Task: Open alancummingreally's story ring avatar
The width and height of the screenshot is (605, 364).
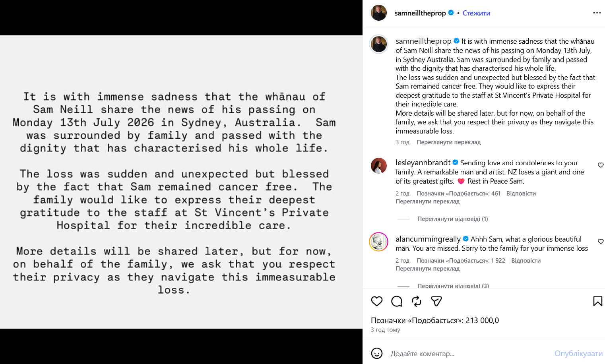Action: click(x=379, y=242)
